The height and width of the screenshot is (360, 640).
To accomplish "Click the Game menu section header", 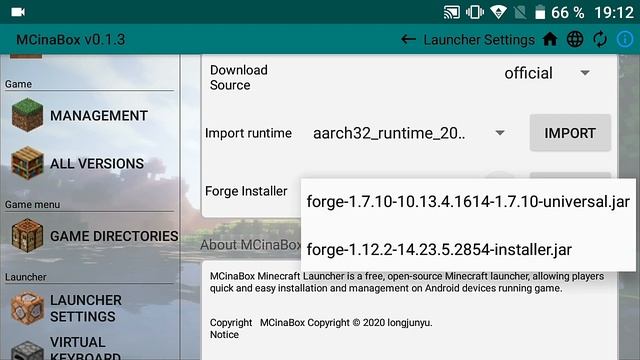I will point(32,204).
